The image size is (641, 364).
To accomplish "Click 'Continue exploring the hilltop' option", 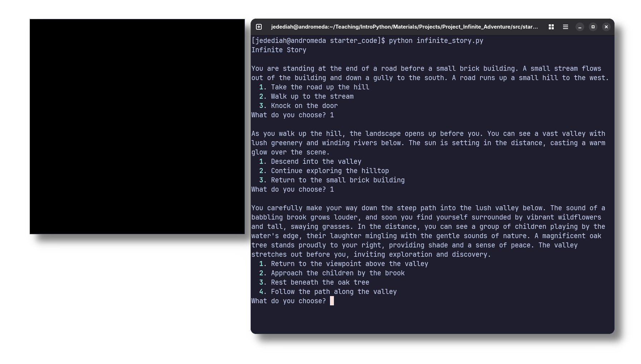I will coord(330,171).
